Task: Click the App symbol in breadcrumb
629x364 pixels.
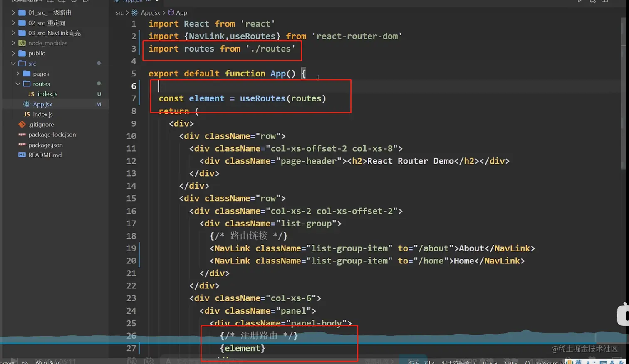Action: [181, 12]
